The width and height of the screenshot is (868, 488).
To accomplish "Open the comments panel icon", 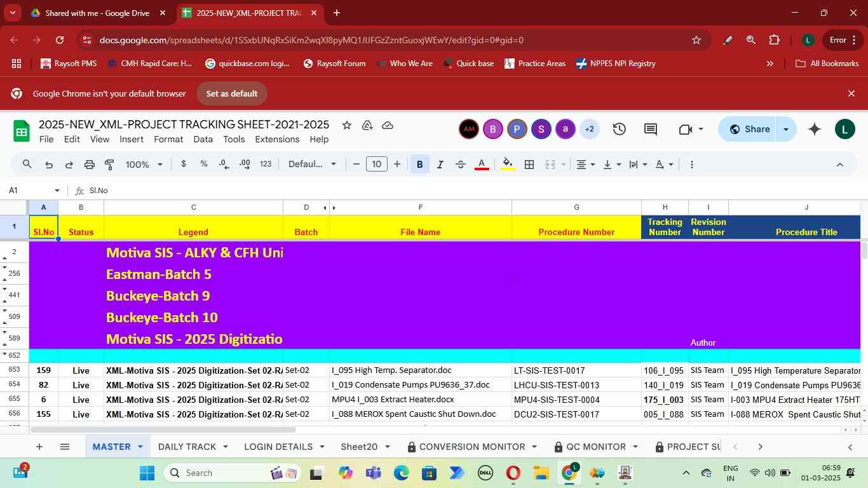I will [x=650, y=129].
